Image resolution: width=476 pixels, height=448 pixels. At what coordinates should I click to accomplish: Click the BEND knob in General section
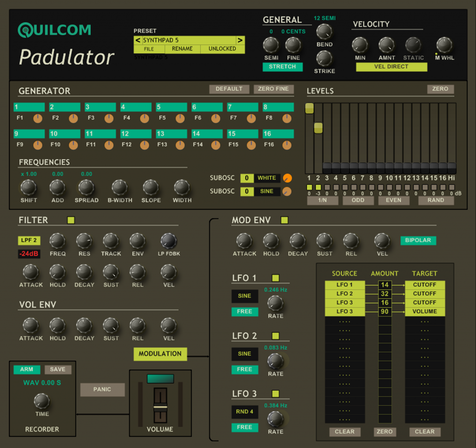[324, 32]
